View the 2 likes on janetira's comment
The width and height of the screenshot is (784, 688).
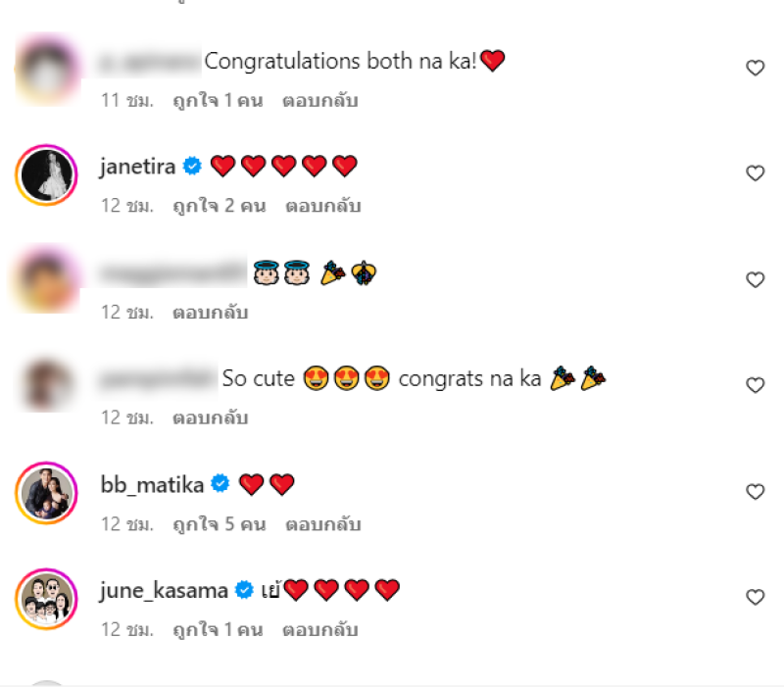[x=220, y=206]
